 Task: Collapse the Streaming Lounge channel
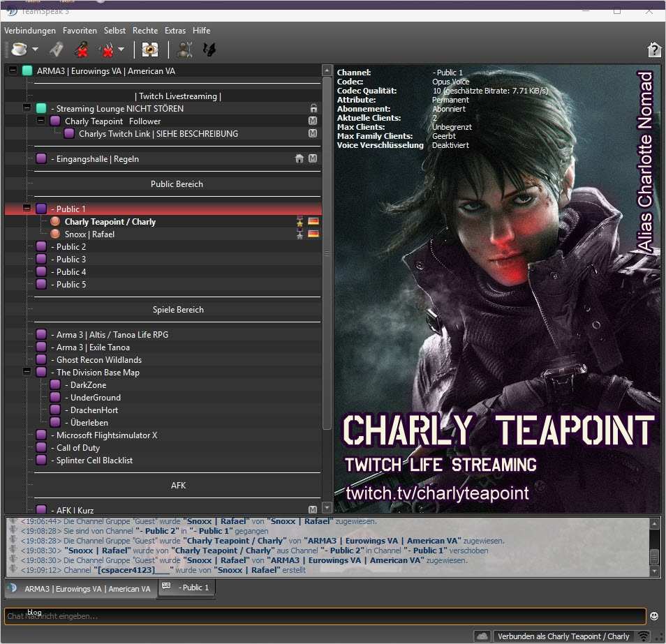pyautogui.click(x=27, y=109)
